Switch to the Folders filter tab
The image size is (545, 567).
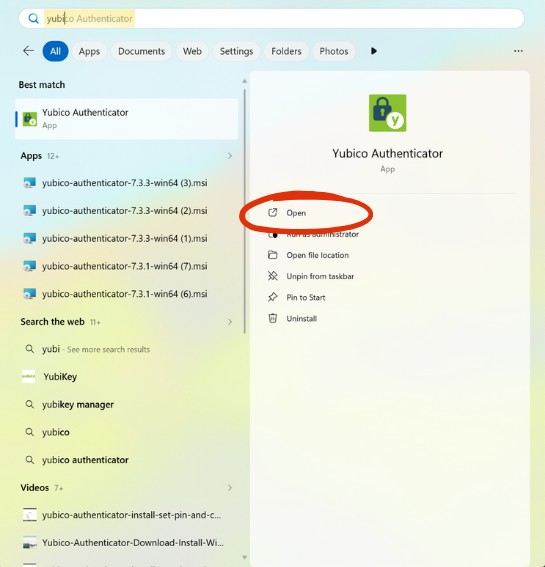point(286,51)
